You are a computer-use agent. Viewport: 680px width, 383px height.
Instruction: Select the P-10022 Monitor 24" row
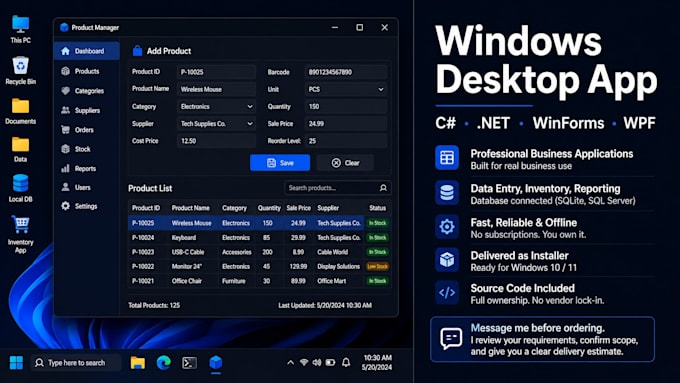click(259, 266)
